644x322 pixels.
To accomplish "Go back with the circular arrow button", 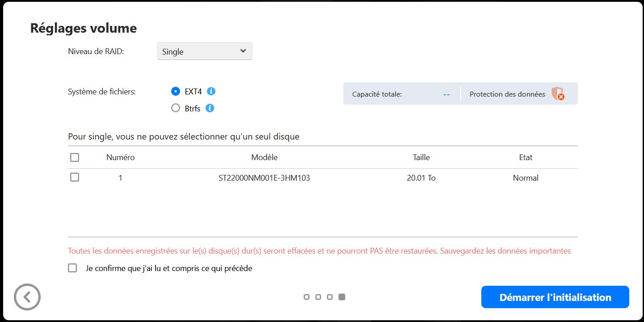I will click(27, 297).
